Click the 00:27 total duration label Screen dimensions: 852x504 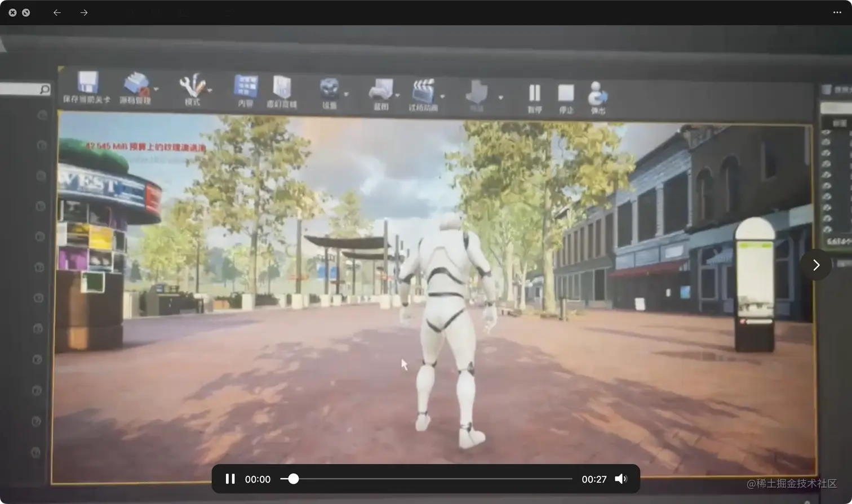tap(594, 479)
